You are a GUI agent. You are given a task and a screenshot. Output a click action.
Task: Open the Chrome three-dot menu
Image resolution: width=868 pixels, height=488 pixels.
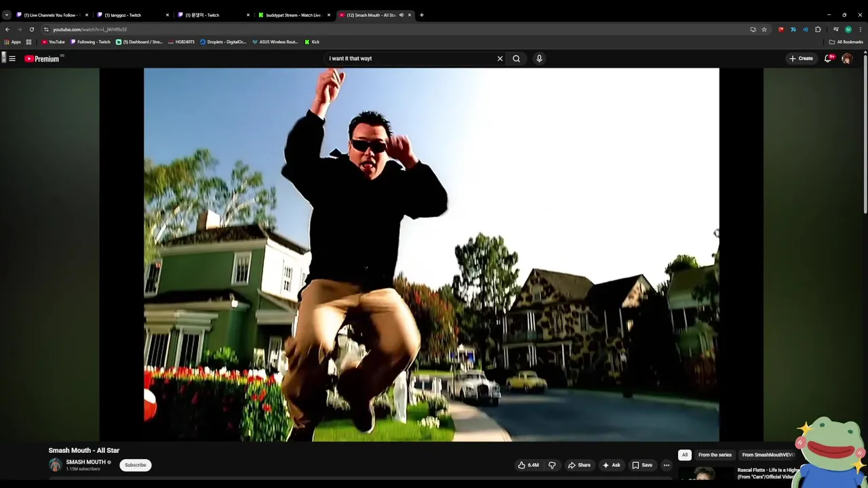point(861,29)
